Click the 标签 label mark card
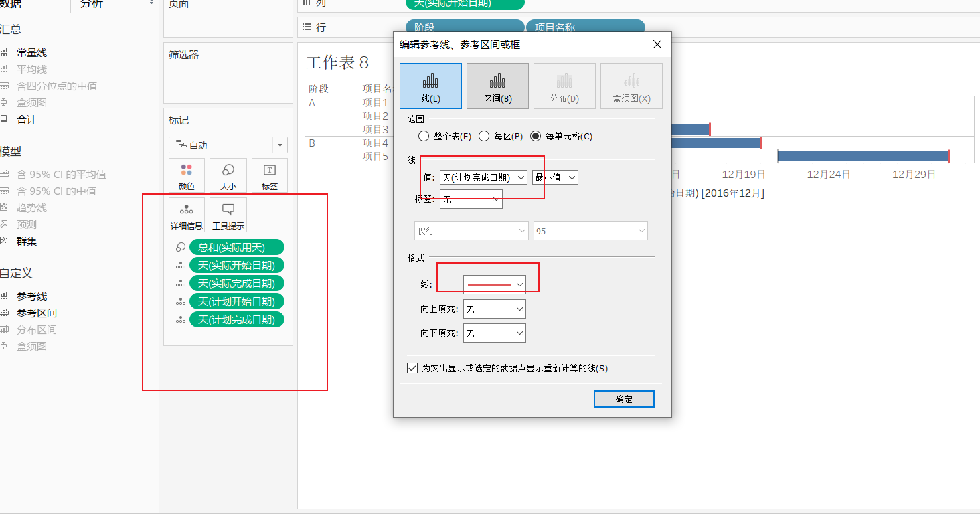The image size is (980, 514). point(270,176)
